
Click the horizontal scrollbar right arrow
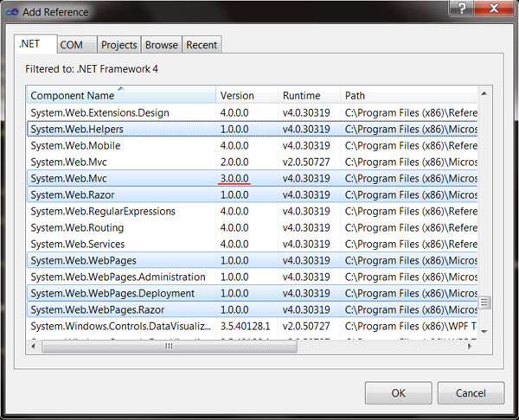click(x=470, y=347)
